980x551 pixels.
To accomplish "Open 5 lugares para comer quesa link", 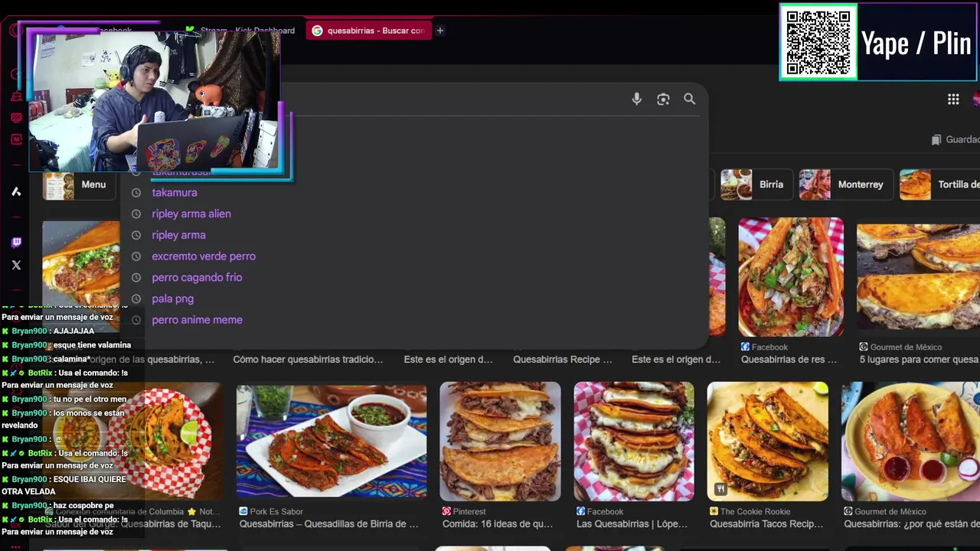I will coord(919,359).
